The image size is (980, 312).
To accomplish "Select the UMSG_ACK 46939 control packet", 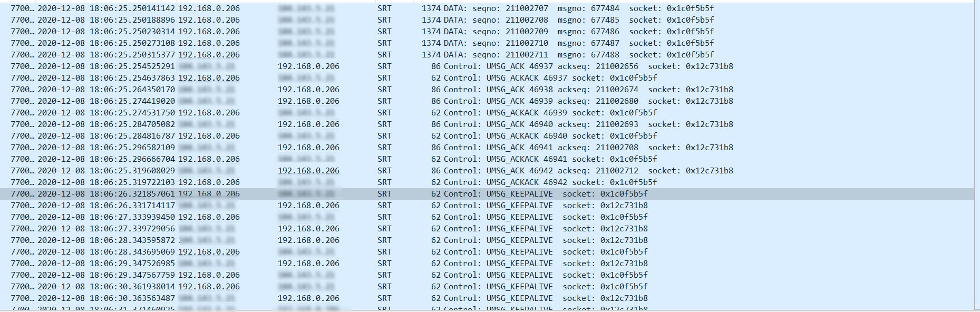I will (x=474, y=101).
